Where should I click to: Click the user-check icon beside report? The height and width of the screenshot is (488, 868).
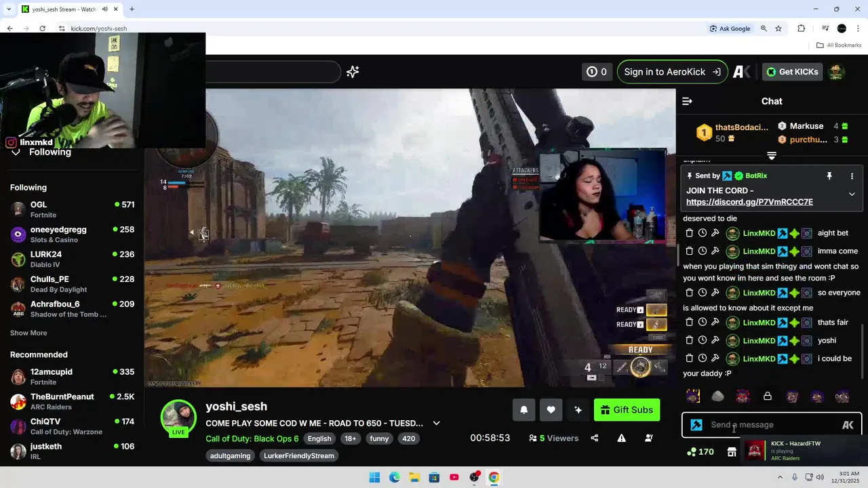click(649, 438)
